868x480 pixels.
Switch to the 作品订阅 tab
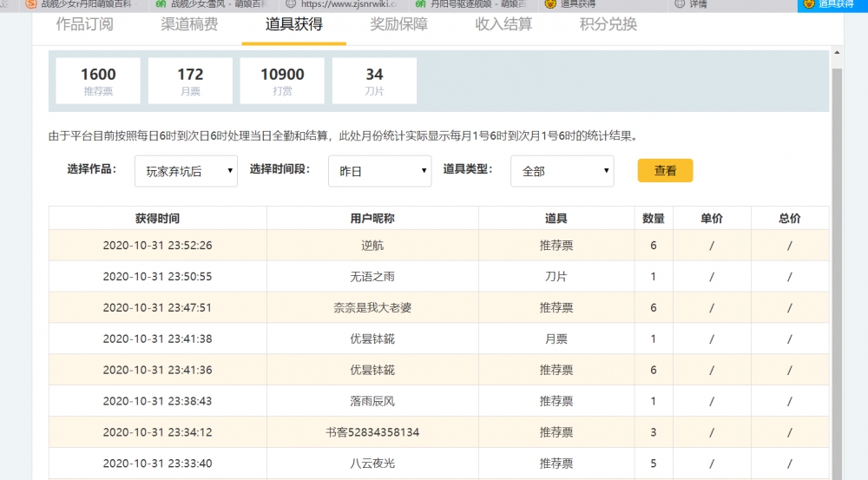[x=84, y=24]
